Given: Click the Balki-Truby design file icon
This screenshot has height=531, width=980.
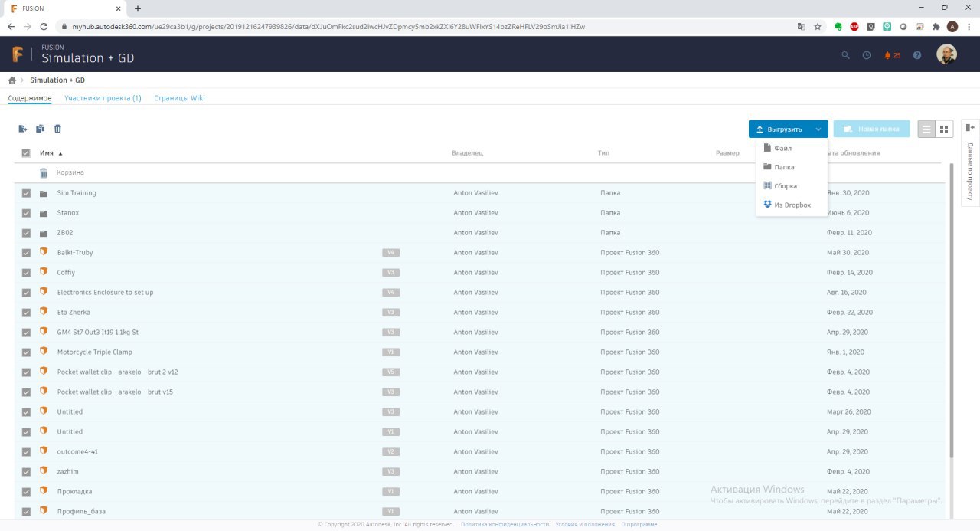Looking at the screenshot, I should [44, 252].
